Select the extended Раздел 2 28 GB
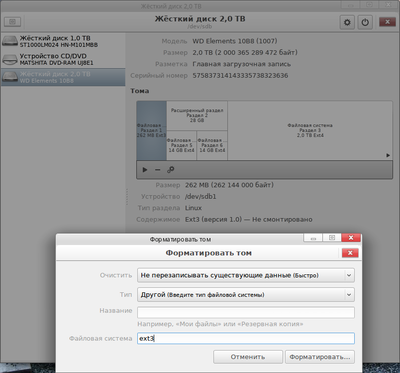 pyautogui.click(x=197, y=116)
